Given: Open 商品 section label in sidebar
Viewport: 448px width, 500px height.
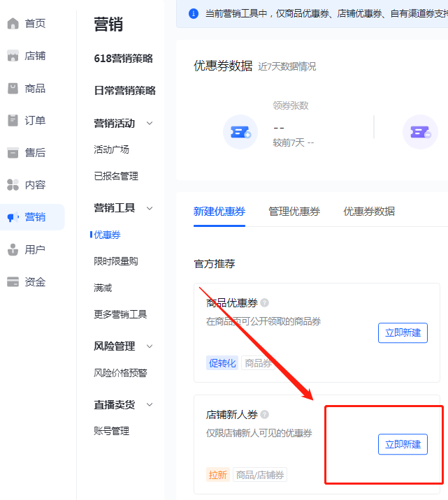Looking at the screenshot, I should click(x=35, y=88).
